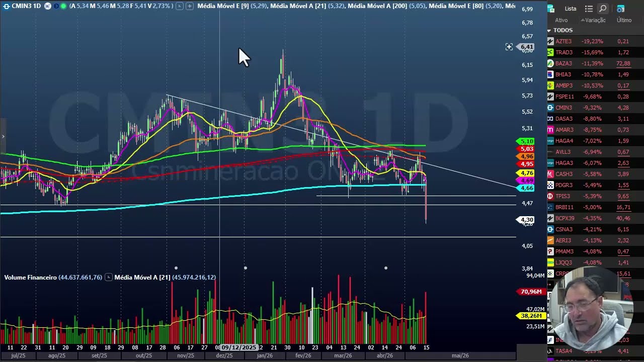This screenshot has width=644, height=362.
Task: Select the CASH3 row icon
Action: (x=550, y=174)
